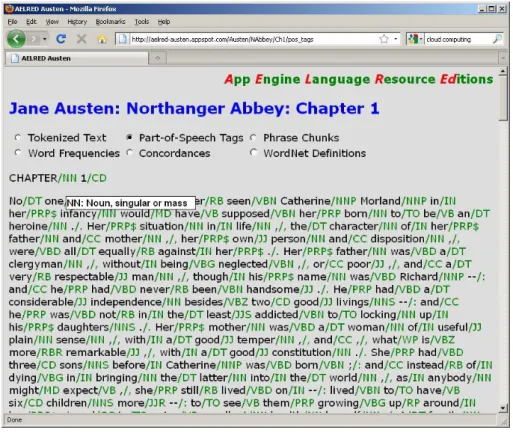Click the word daughters in the text
Screen dimensions: 513x433
coord(83,327)
